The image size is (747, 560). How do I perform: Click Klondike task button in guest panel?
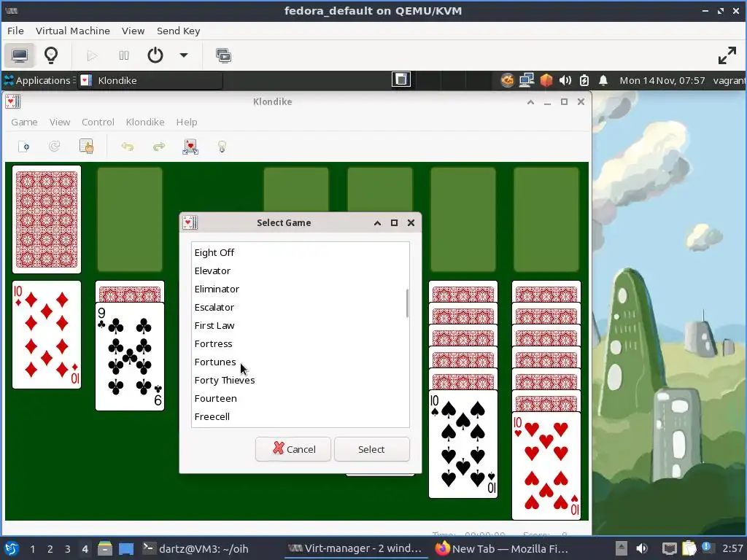pos(150,80)
